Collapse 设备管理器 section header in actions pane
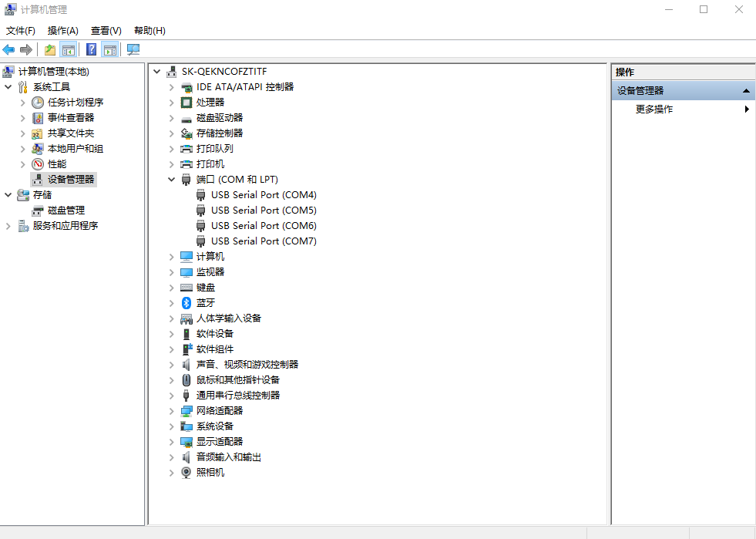The image size is (756, 539). 746,91
